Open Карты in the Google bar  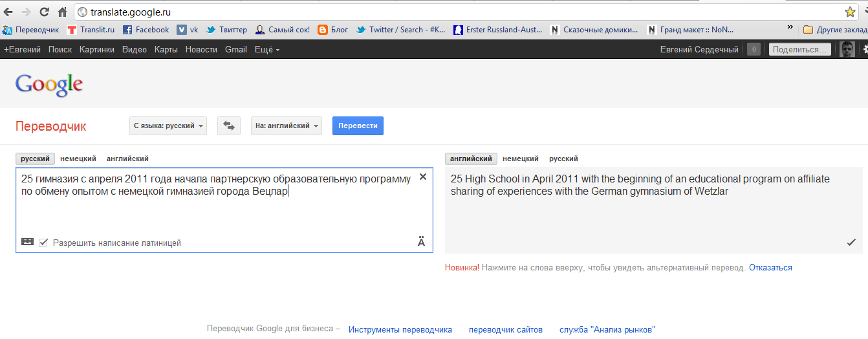[166, 50]
